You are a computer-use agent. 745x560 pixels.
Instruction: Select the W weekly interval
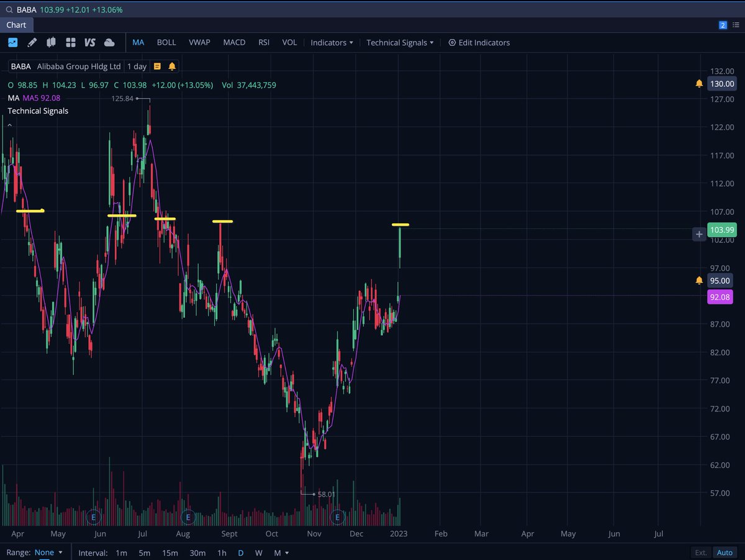click(x=259, y=553)
